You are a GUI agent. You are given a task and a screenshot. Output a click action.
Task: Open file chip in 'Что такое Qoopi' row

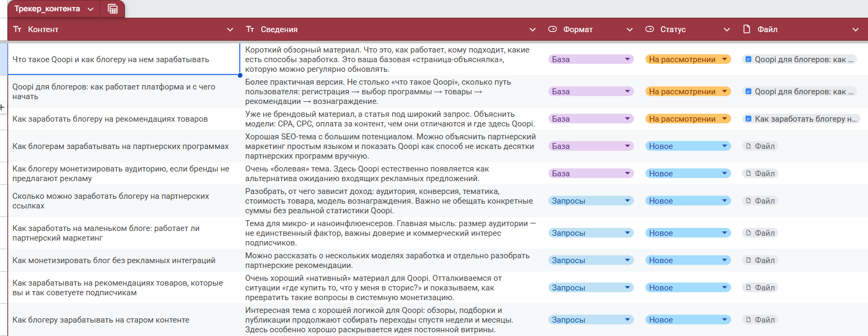click(800, 59)
